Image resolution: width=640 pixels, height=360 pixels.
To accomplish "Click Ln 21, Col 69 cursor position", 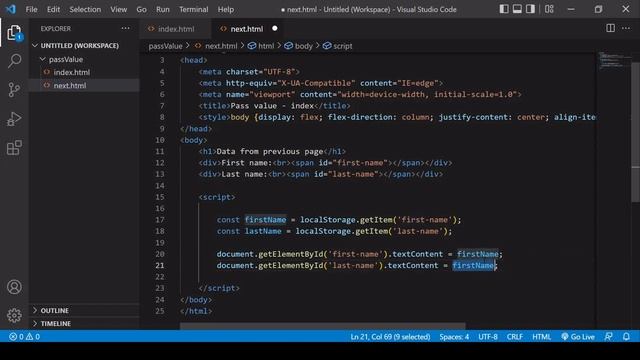I will pyautogui.click(x=390, y=337).
